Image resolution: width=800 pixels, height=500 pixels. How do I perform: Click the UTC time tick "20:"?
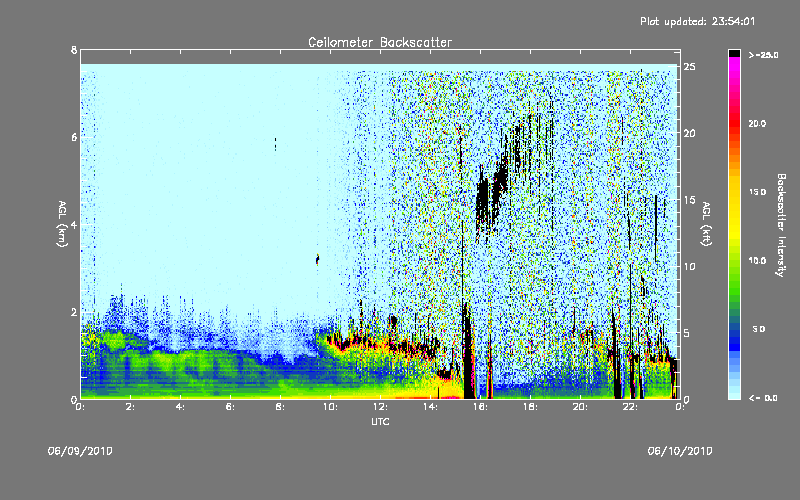[580, 407]
